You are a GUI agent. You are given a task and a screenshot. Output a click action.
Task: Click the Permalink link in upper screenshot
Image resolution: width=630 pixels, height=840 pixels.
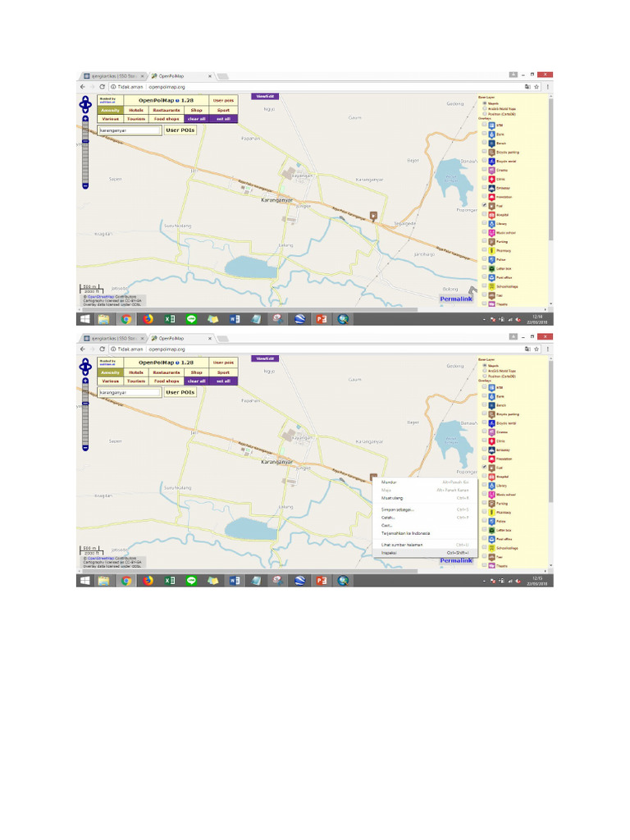click(x=456, y=299)
